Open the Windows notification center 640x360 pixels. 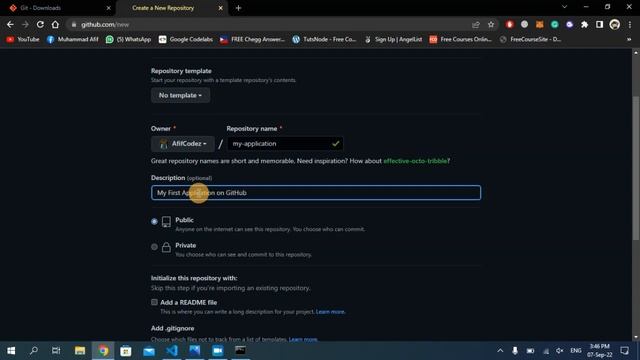[x=624, y=351]
